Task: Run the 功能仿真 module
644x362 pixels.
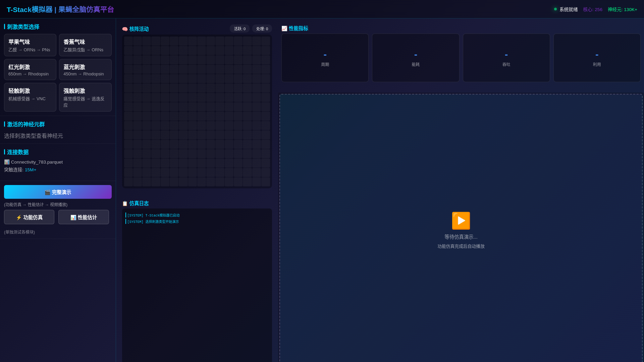Action: tap(29, 217)
